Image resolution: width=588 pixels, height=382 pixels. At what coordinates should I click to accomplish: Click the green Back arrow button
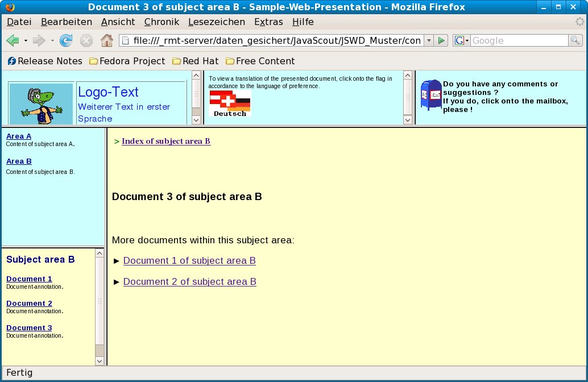pyautogui.click(x=13, y=40)
